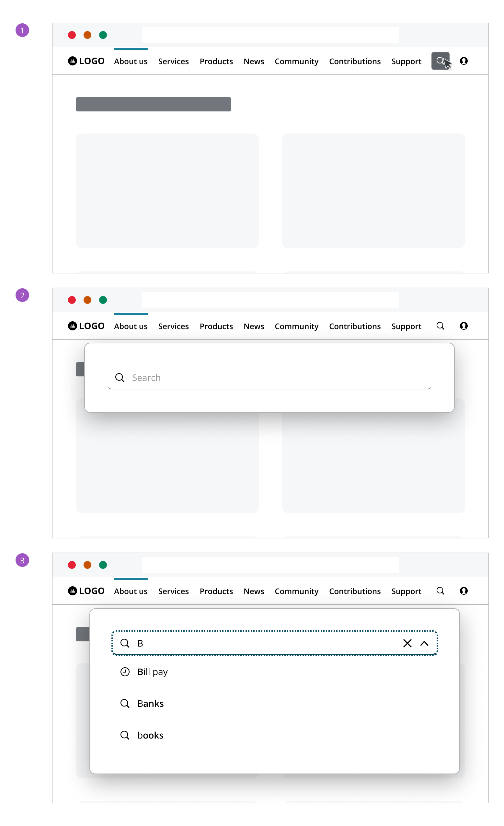Image resolution: width=504 pixels, height=826 pixels.
Task: Open Contributions in second mockup nav
Action: (x=355, y=326)
